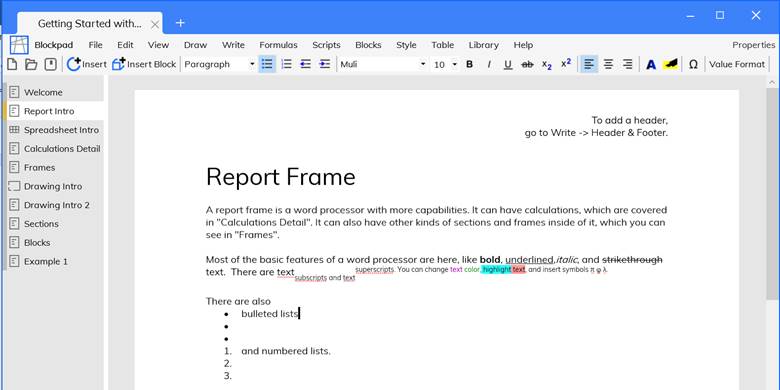Click the 'bulleted lists' list item

[270, 313]
